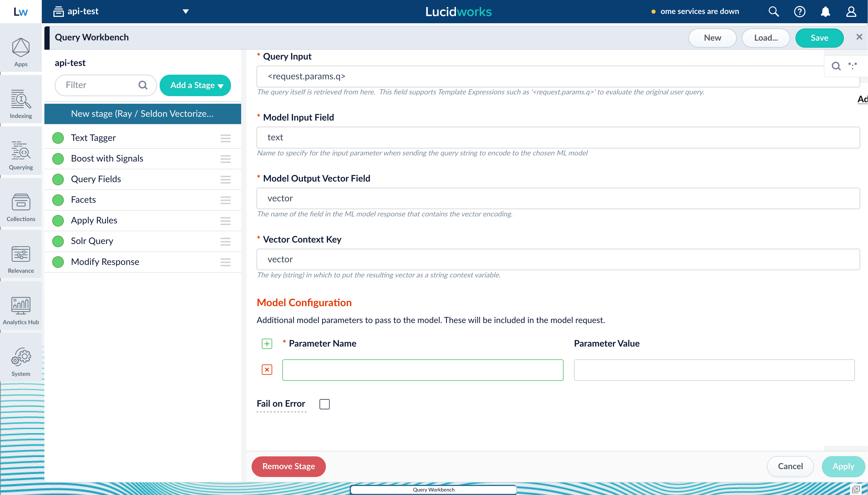Grab the Text Tagger reorder handle
The height and width of the screenshot is (495, 868).
225,138
